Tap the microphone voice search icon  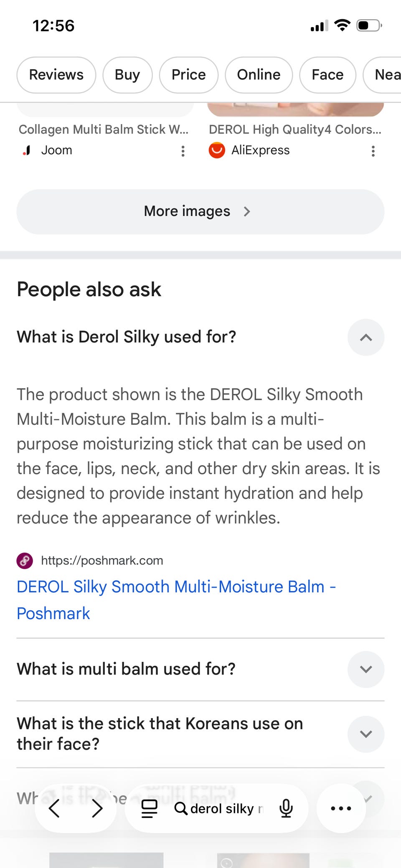286,808
